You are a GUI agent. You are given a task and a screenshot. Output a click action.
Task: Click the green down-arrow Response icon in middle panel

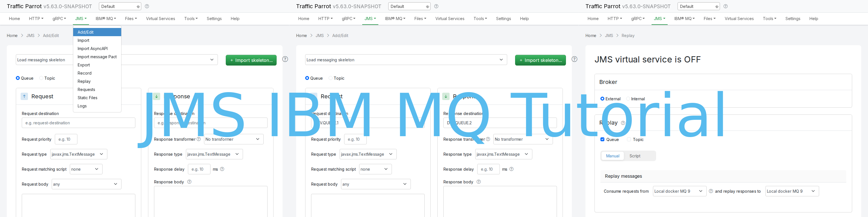pyautogui.click(x=446, y=96)
